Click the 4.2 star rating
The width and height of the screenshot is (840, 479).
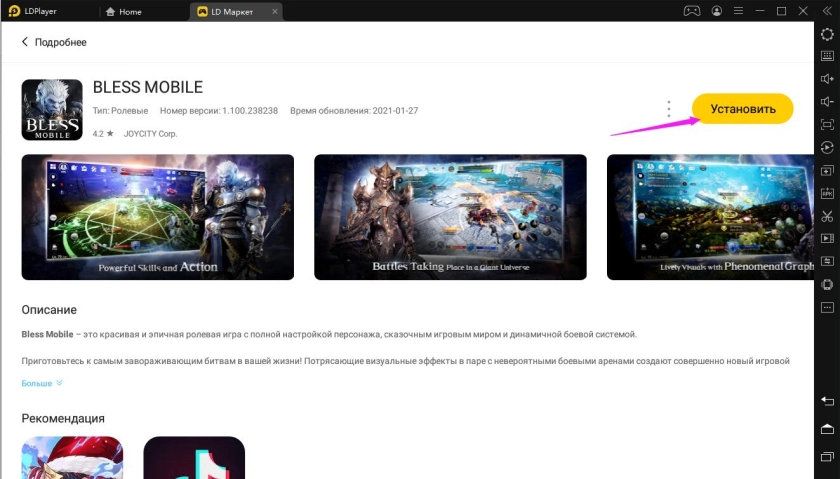click(x=103, y=134)
